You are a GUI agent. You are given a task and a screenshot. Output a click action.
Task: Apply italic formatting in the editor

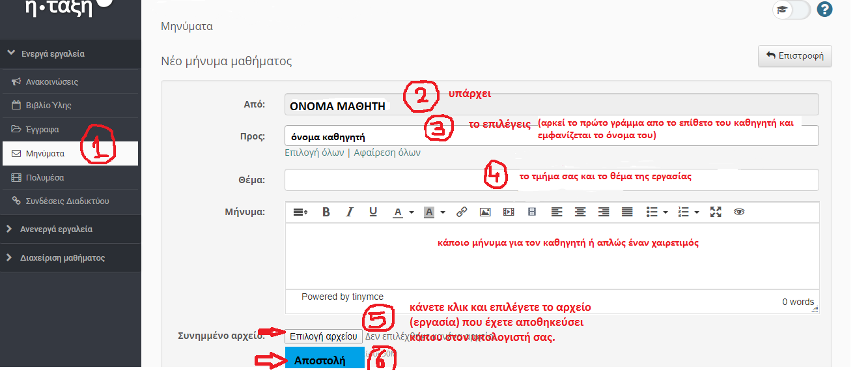(x=350, y=212)
